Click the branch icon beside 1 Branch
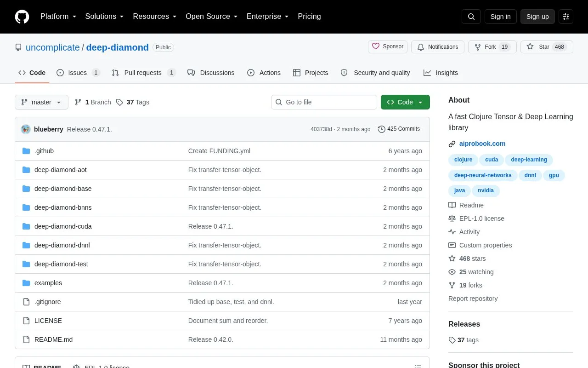This screenshot has height=368, width=588. (78, 102)
